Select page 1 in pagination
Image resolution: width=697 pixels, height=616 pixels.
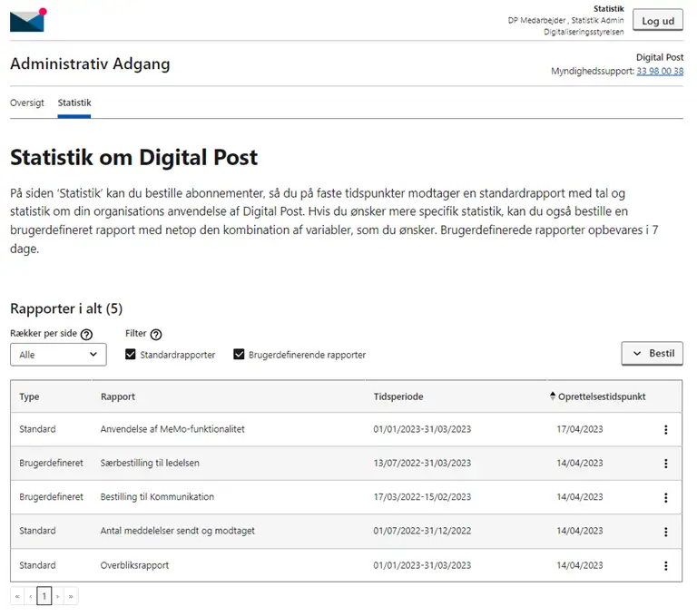pos(44,596)
